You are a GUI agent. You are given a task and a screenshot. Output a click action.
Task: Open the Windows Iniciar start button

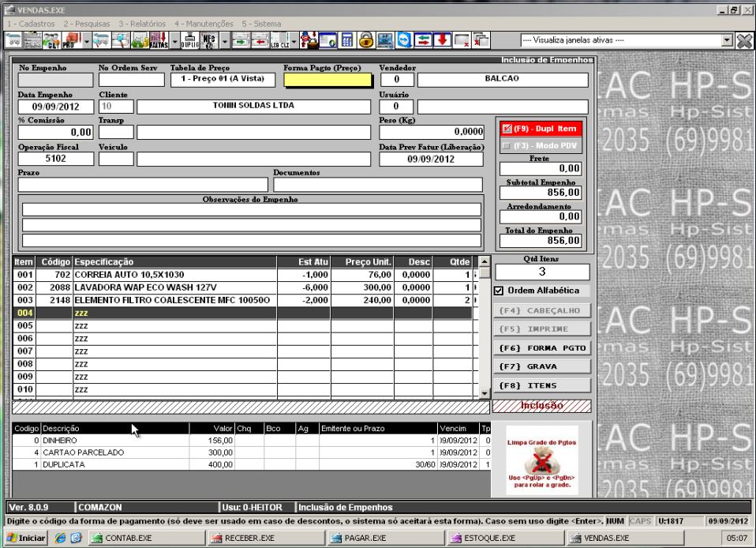click(26, 538)
